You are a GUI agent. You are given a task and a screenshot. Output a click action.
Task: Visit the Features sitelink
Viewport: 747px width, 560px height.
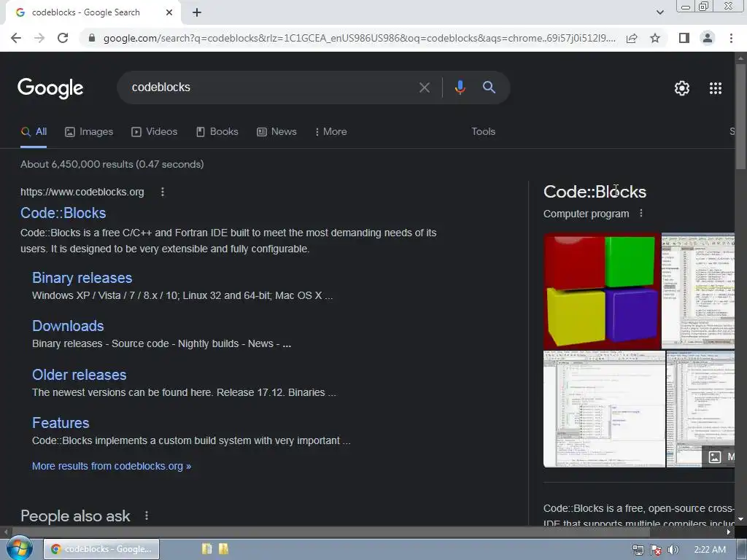tap(61, 423)
